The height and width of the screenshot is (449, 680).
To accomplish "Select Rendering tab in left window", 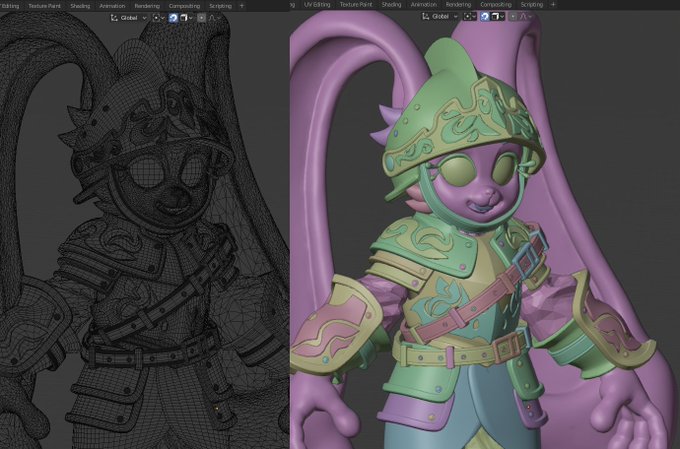I will click(x=147, y=6).
